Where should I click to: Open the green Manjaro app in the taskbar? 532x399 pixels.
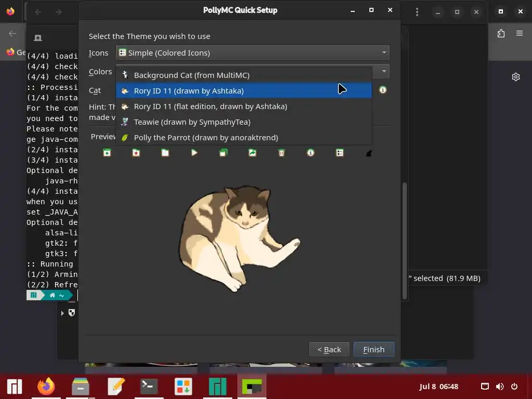coord(218,387)
